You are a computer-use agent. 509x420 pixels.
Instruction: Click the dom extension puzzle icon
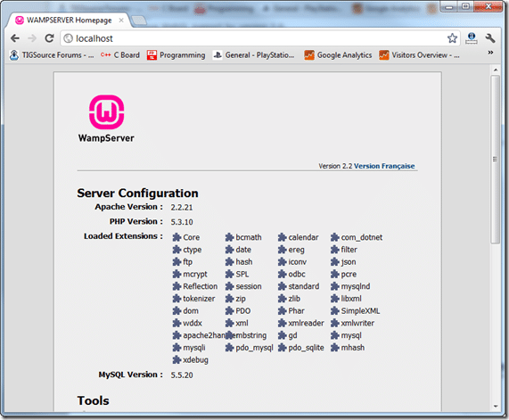click(177, 311)
